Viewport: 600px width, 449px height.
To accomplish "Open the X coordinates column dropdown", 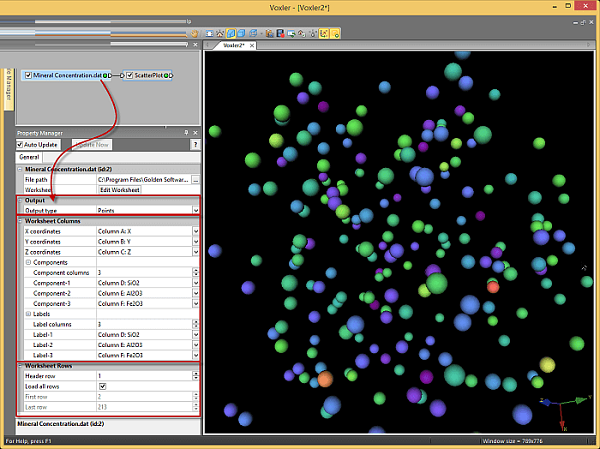I will coord(196,231).
